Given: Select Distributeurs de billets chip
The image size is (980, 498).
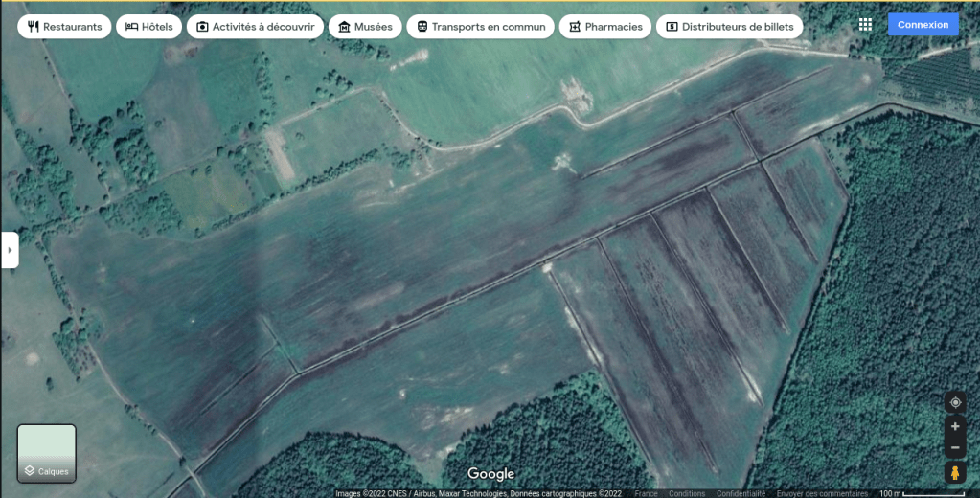Looking at the screenshot, I should click(729, 27).
